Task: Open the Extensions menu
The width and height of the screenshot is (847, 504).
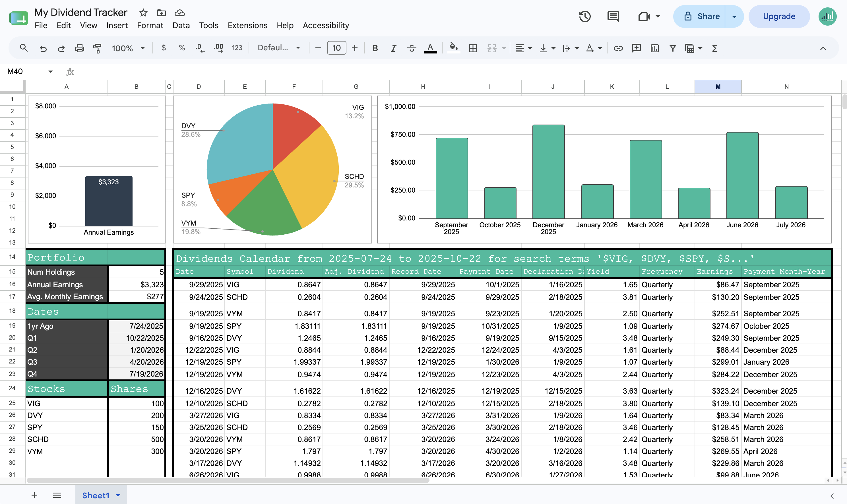Action: tap(247, 26)
